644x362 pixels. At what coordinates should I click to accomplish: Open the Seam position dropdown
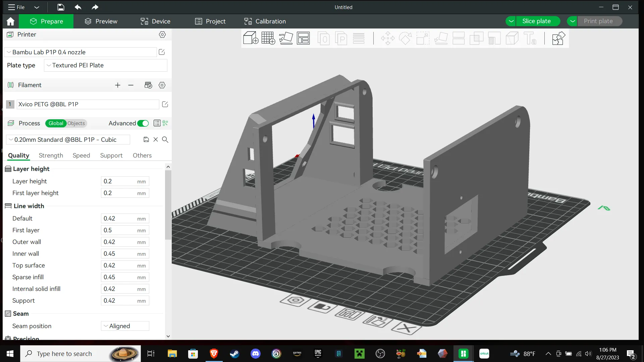tap(124, 326)
